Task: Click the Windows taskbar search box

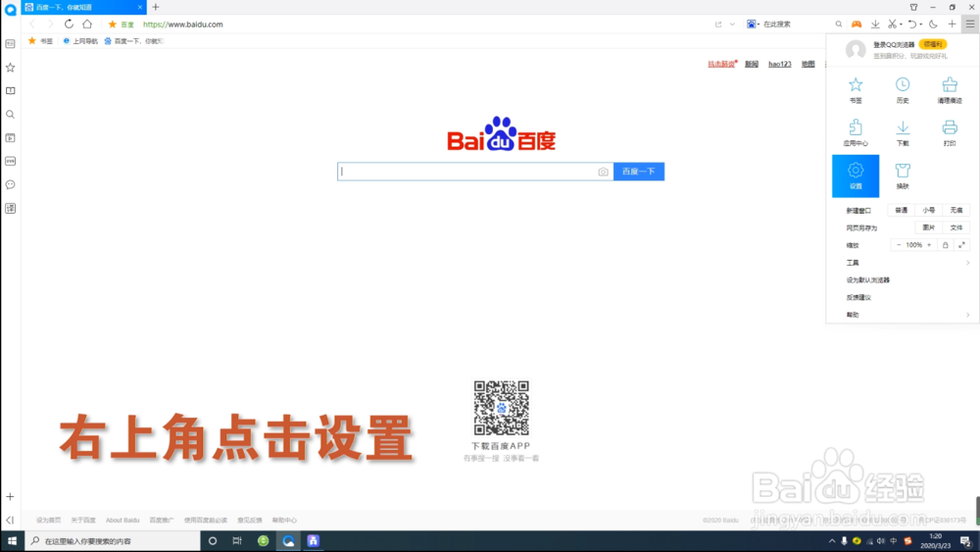Action: [x=113, y=541]
